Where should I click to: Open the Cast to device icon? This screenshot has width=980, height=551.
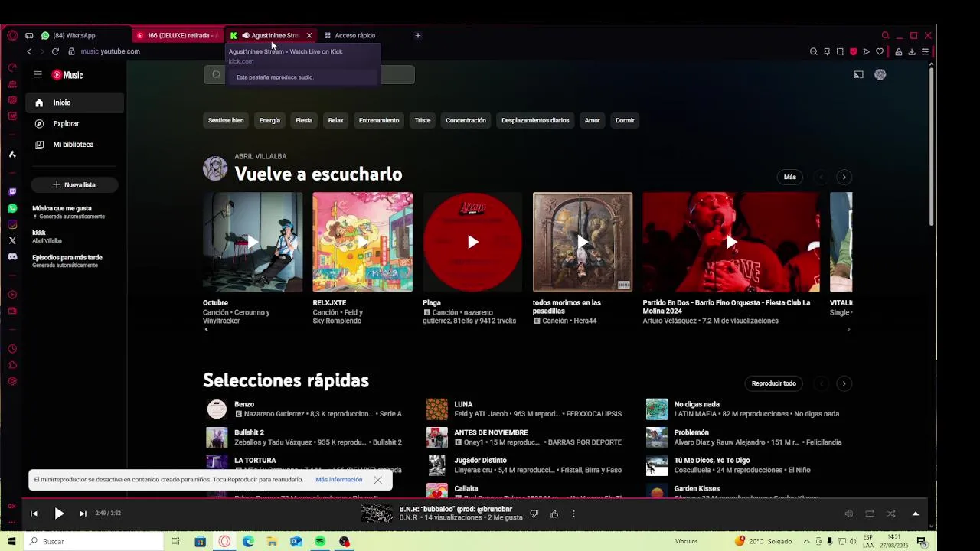point(858,74)
